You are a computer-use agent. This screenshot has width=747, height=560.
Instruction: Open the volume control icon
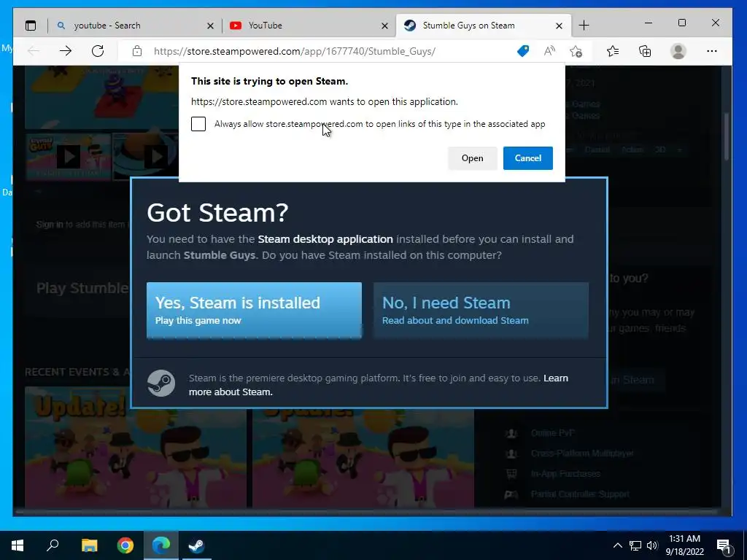click(x=652, y=545)
